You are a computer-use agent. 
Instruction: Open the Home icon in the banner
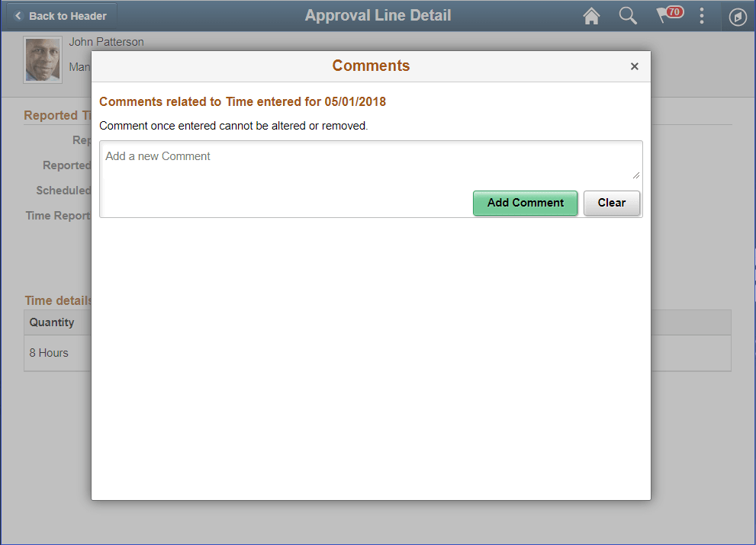tap(590, 15)
